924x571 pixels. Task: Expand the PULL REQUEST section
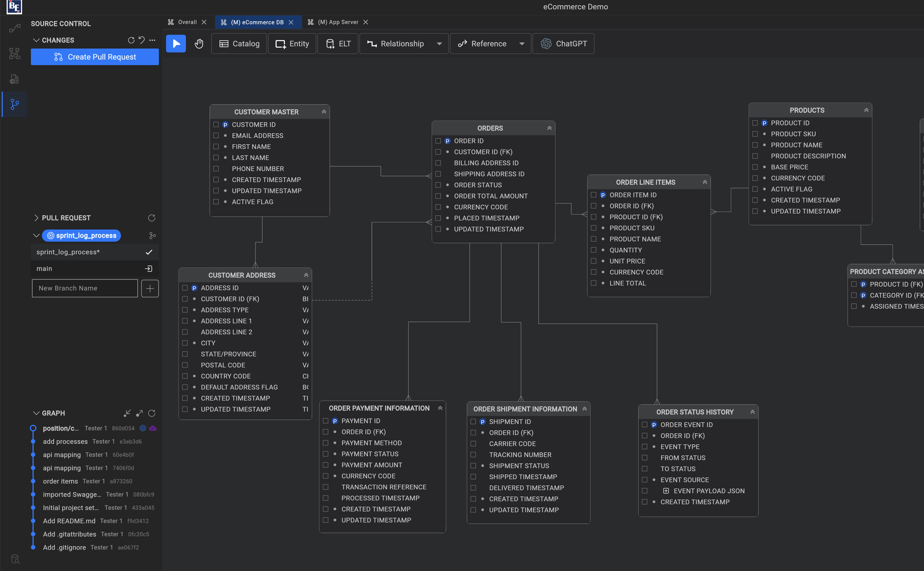[x=36, y=218]
